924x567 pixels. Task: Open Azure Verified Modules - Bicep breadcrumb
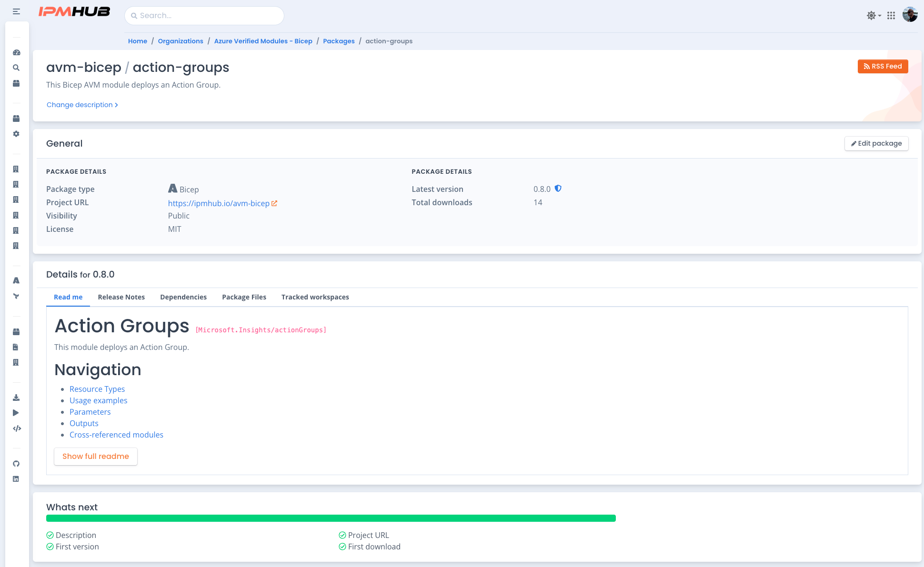263,41
